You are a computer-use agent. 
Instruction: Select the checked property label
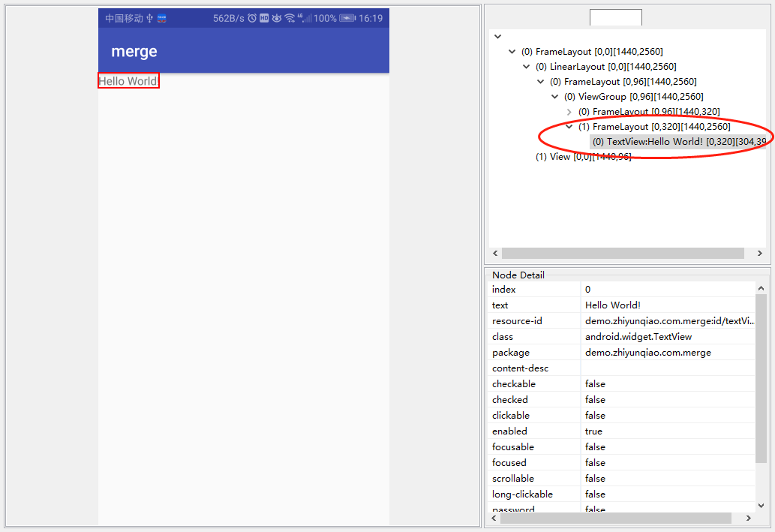click(509, 400)
